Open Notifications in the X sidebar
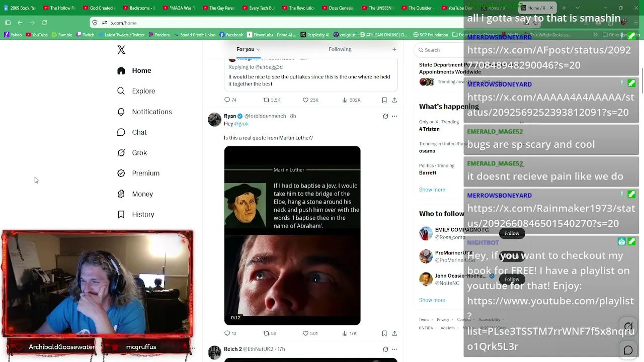644x362 pixels. (x=144, y=112)
